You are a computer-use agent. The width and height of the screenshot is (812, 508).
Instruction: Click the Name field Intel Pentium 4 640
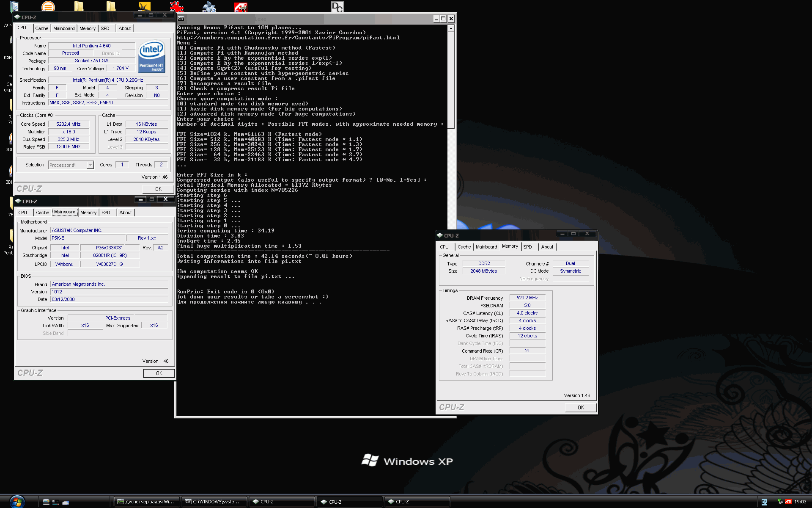coord(92,46)
